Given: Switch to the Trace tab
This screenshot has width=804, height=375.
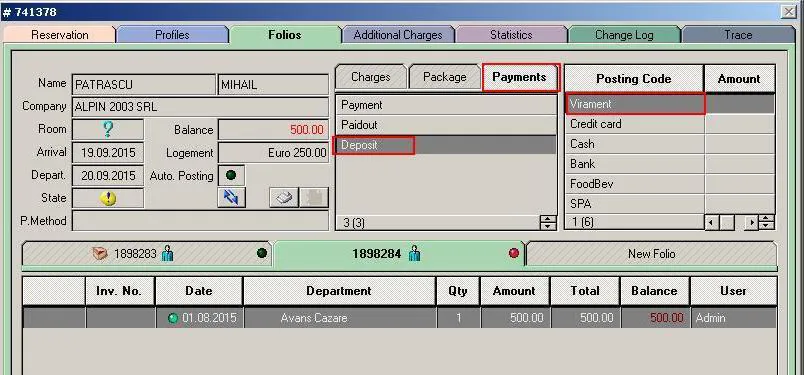Looking at the screenshot, I should 738,35.
